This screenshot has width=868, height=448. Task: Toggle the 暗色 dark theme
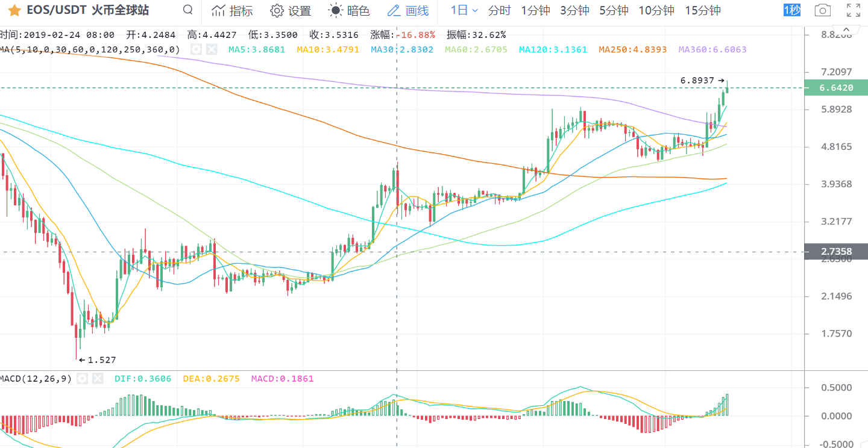tap(349, 11)
